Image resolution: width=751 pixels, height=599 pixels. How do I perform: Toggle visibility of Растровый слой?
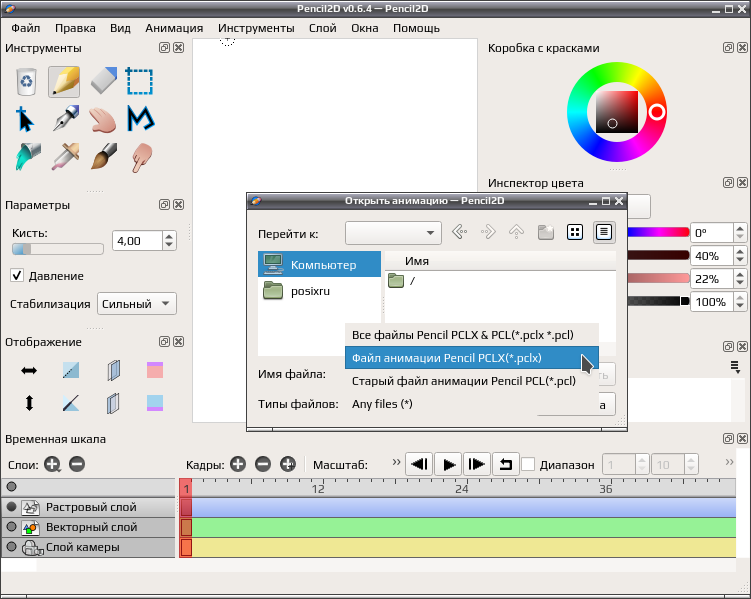pyautogui.click(x=11, y=507)
